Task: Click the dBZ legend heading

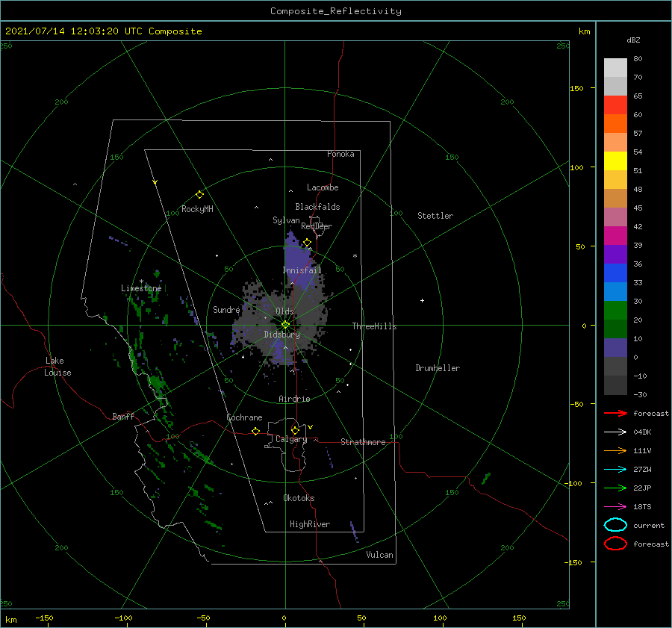Action: (x=633, y=40)
